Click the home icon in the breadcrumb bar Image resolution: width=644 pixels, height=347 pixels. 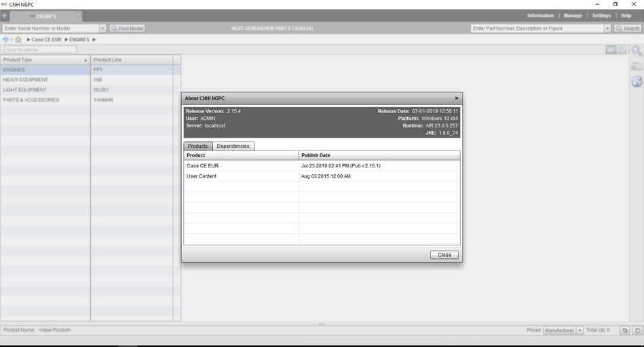click(x=18, y=39)
